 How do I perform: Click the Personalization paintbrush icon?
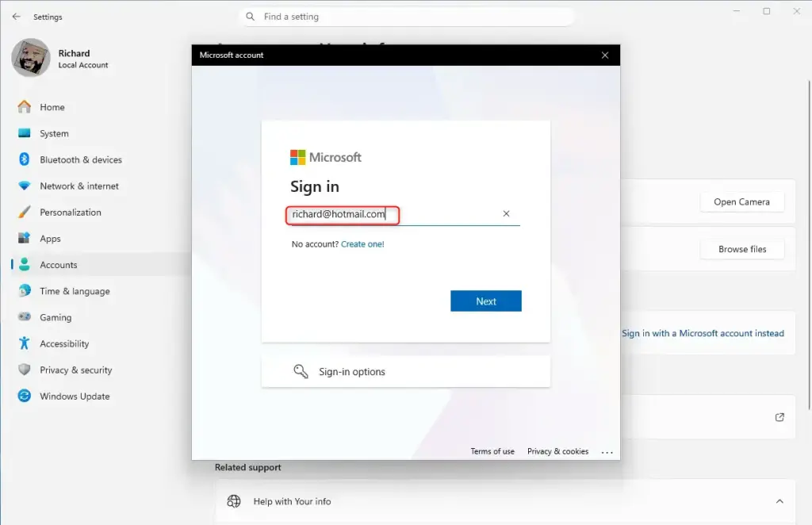point(25,212)
